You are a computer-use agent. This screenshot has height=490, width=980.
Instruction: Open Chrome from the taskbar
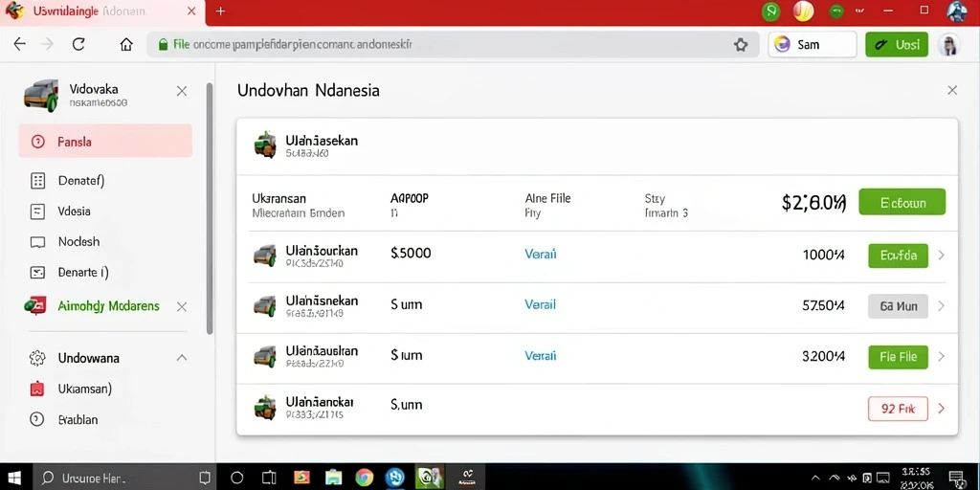pos(365,479)
